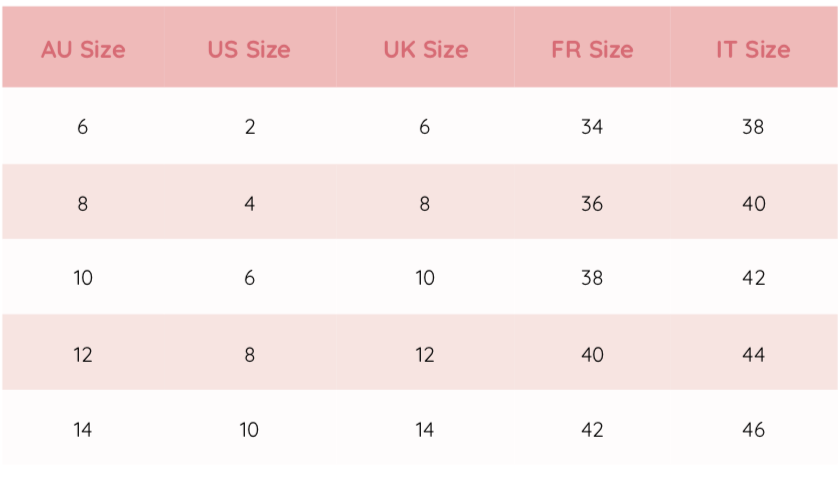This screenshot has height=479, width=840.
Task: Click the US Size column header
Action: coord(249,49)
